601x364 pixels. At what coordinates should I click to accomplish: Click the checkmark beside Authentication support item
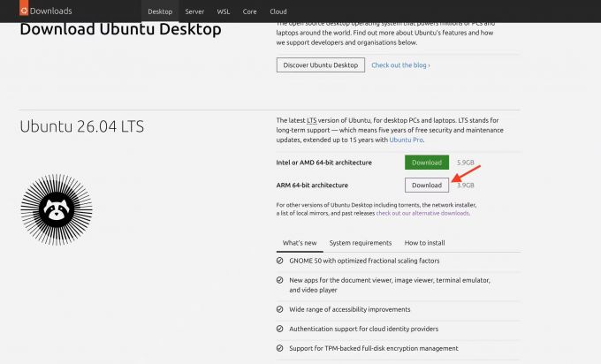pyautogui.click(x=280, y=329)
